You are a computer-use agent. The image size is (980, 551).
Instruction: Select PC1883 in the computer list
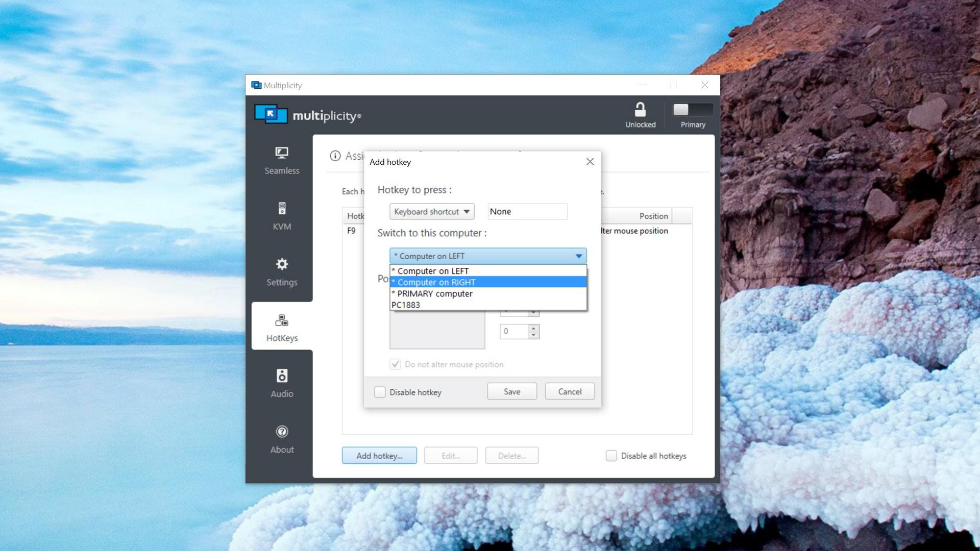click(488, 305)
